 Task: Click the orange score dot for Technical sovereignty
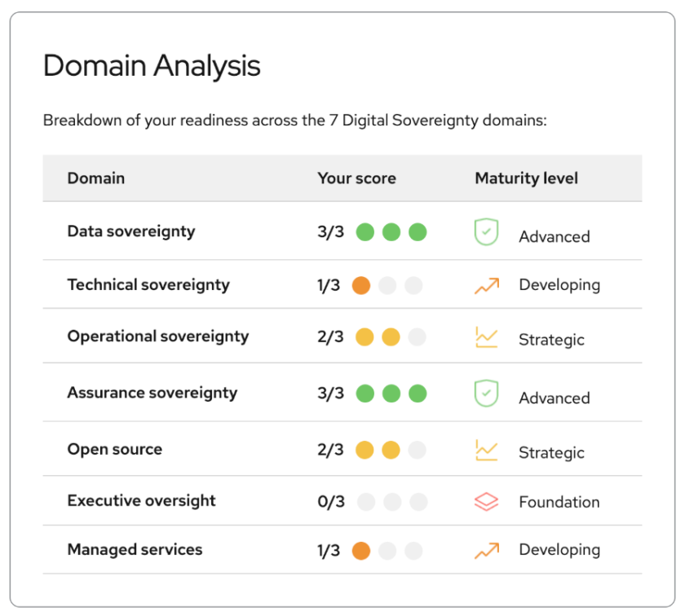(361, 285)
